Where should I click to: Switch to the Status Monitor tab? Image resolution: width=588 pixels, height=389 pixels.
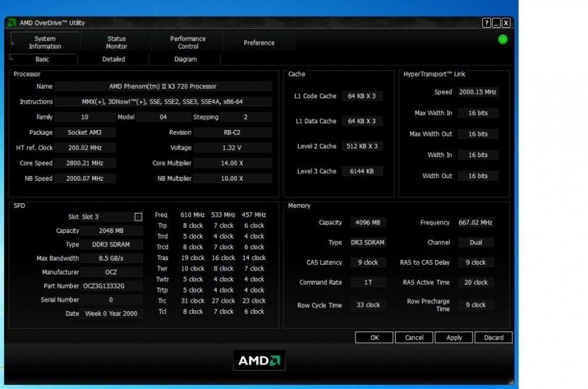coord(116,42)
